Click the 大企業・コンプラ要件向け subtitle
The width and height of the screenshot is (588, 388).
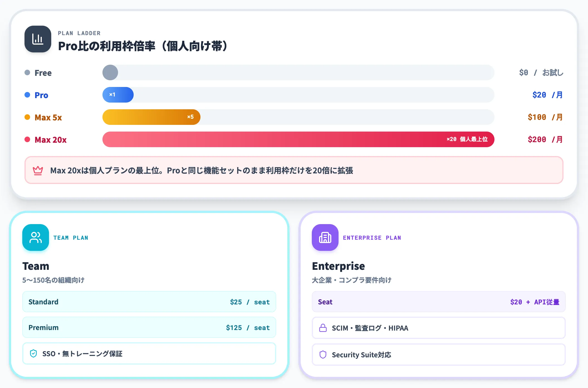(x=352, y=280)
